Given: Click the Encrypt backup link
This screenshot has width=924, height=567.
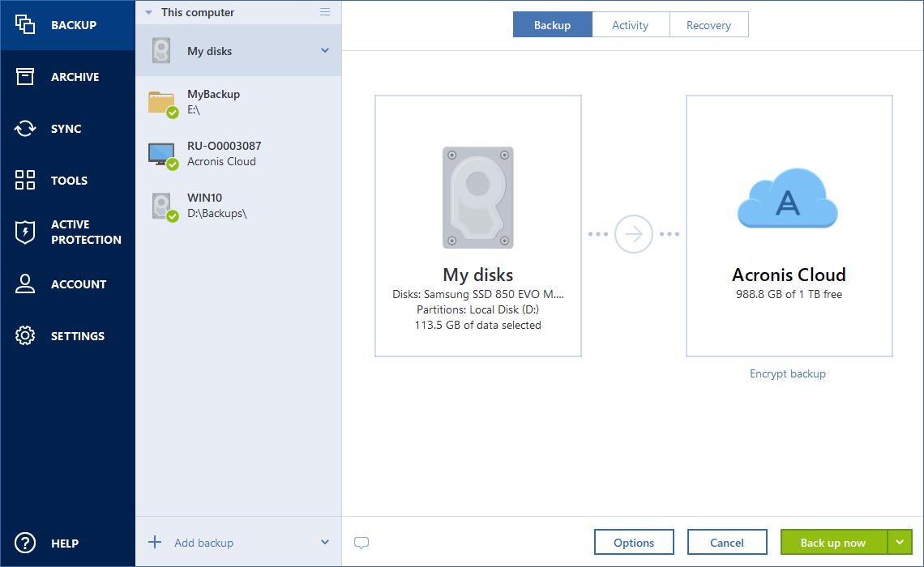Looking at the screenshot, I should click(x=787, y=373).
